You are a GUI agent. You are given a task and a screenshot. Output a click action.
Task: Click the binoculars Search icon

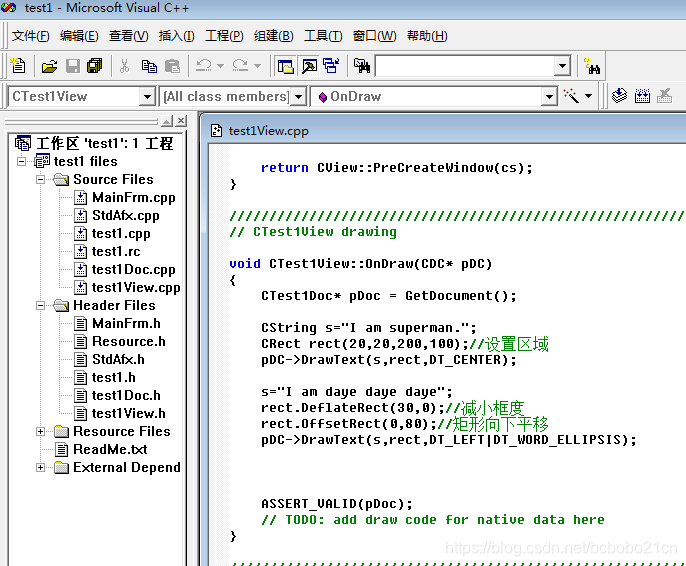click(x=592, y=66)
